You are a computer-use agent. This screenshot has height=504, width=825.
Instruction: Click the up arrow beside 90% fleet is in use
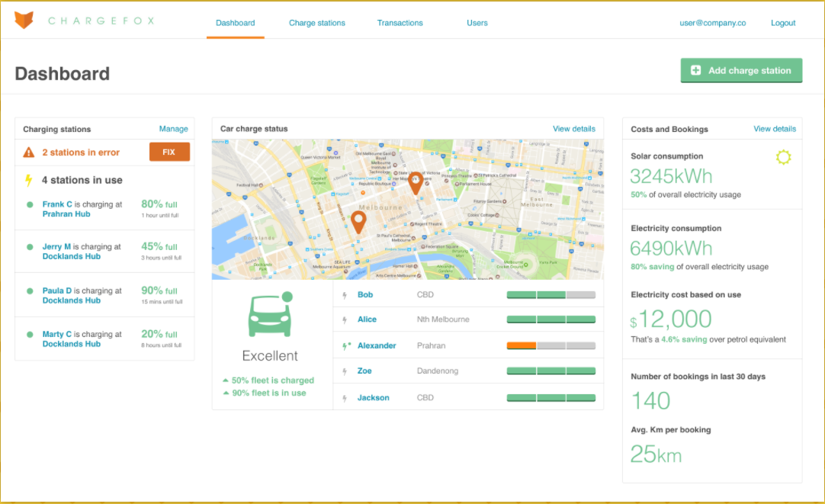[x=226, y=393]
